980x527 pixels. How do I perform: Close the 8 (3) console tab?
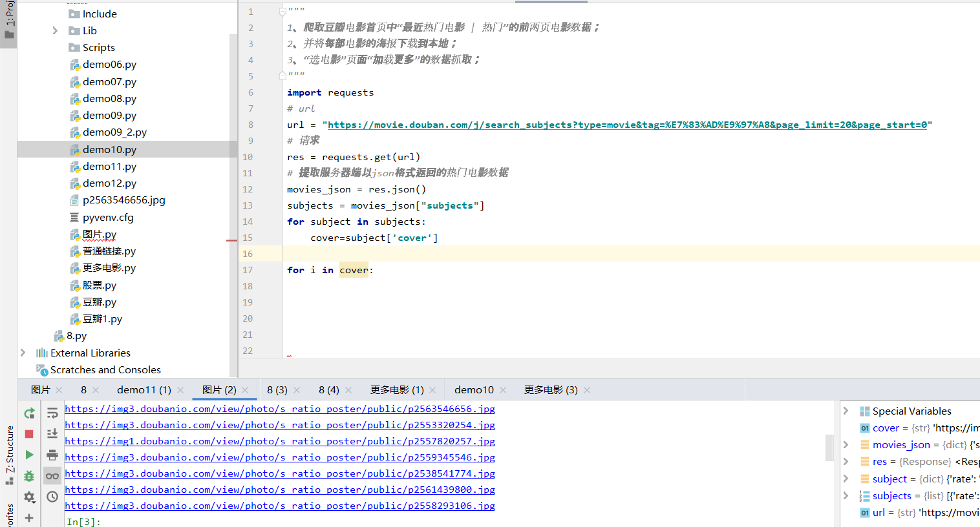(x=297, y=390)
